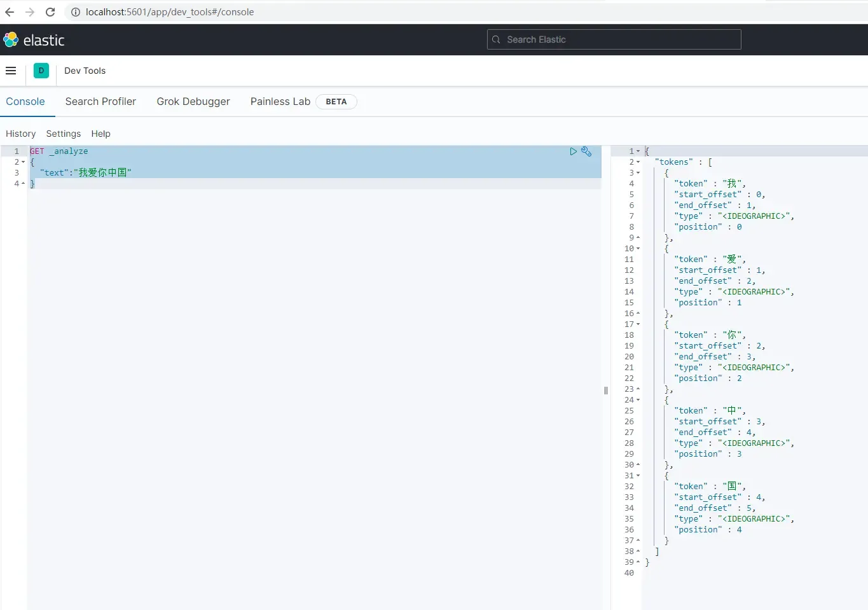Screen dimensions: 868x610
Task: Click the browser reload icon
Action: tap(50, 12)
